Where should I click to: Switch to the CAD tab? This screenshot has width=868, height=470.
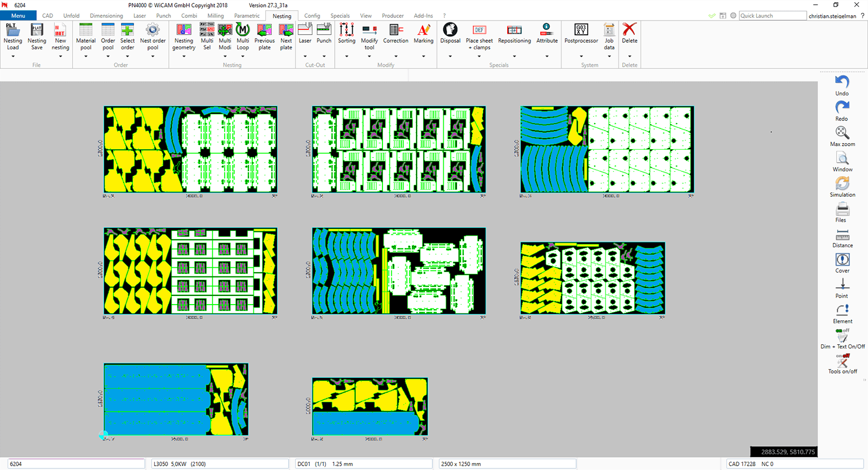point(48,16)
